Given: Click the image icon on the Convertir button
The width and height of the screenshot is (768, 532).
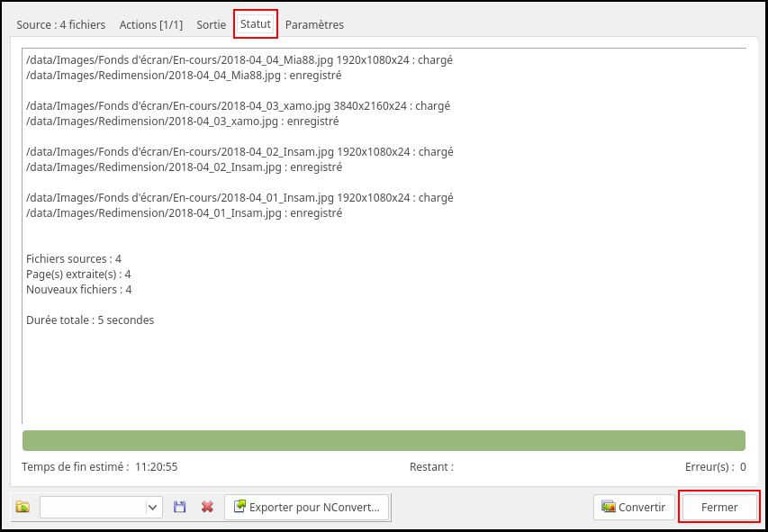Looking at the screenshot, I should (x=609, y=507).
